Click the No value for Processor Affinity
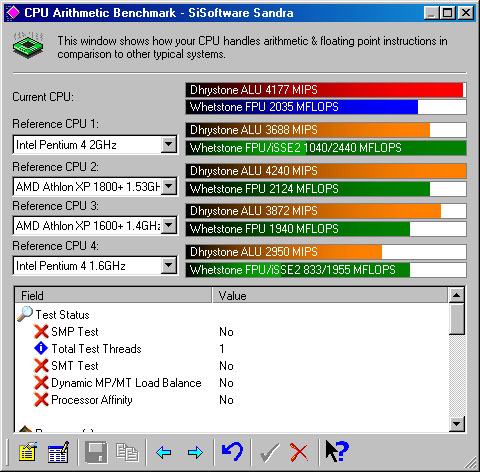 point(226,400)
